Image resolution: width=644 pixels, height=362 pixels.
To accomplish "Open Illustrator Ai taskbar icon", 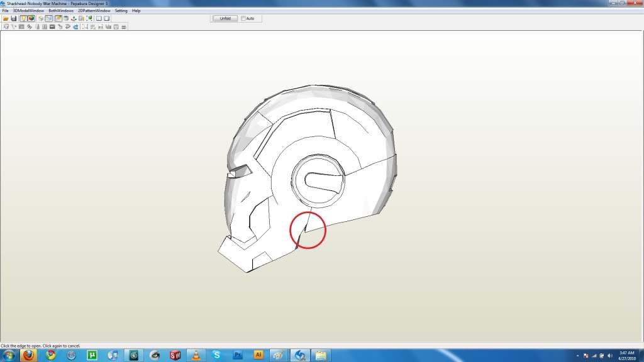I will coord(258,355).
